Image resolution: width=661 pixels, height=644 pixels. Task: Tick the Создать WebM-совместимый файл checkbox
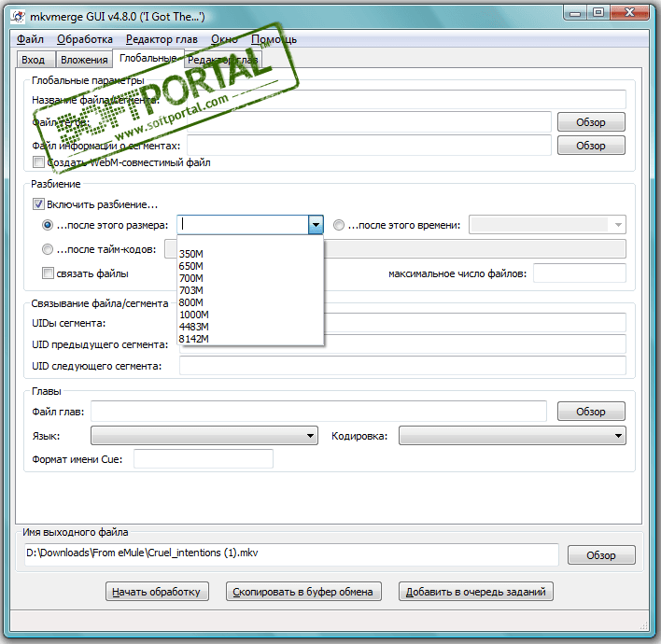coord(38,162)
